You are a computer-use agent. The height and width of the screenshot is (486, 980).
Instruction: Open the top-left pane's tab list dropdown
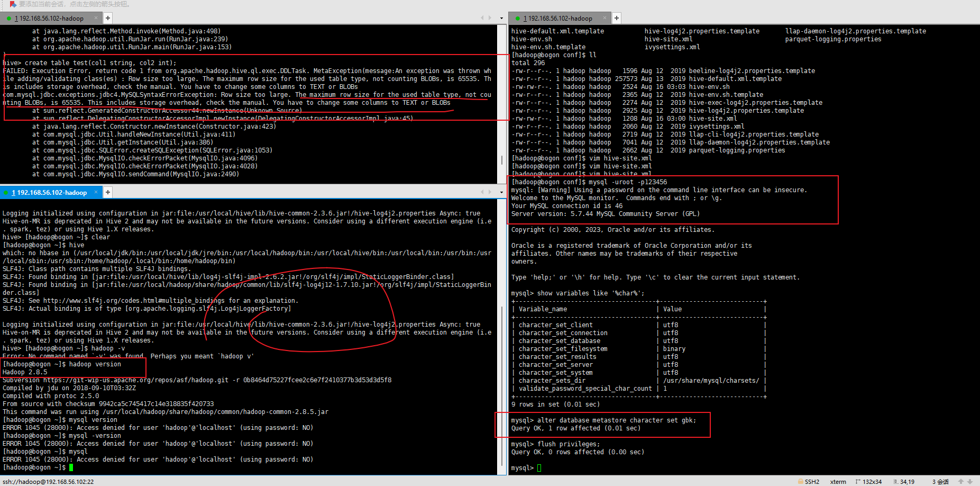point(501,19)
